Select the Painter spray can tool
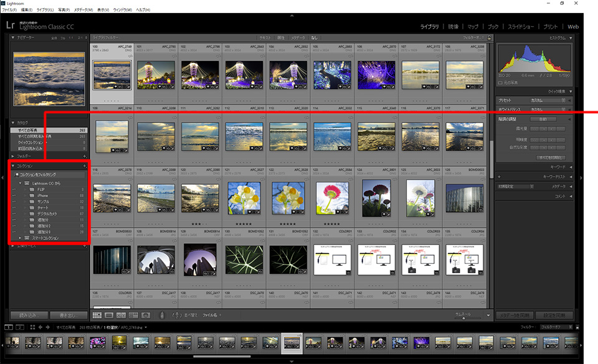 pyautogui.click(x=162, y=315)
